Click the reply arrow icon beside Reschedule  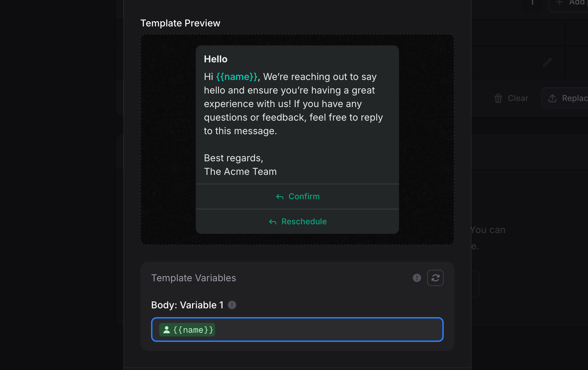273,222
